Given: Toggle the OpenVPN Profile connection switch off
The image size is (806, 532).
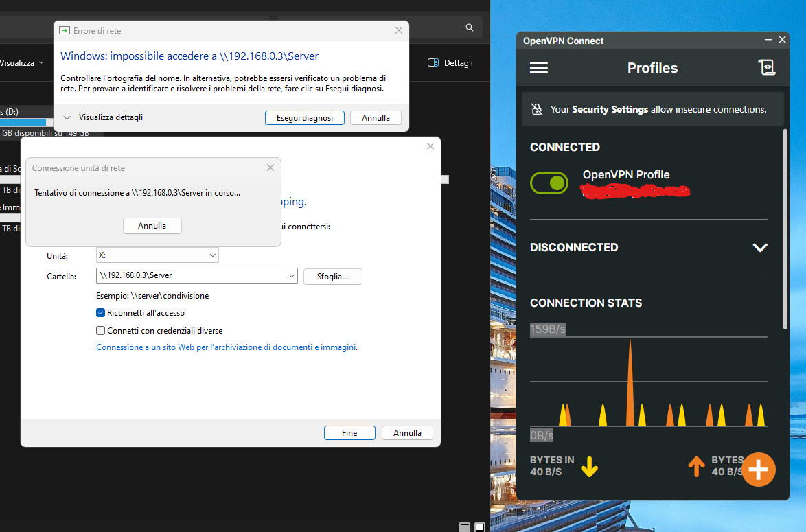Looking at the screenshot, I should [549, 183].
